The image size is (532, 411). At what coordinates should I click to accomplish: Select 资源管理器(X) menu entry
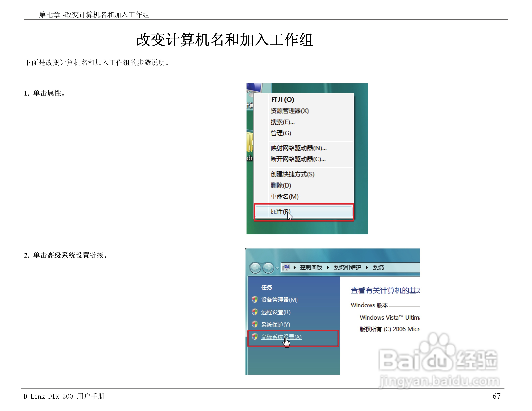click(x=289, y=111)
